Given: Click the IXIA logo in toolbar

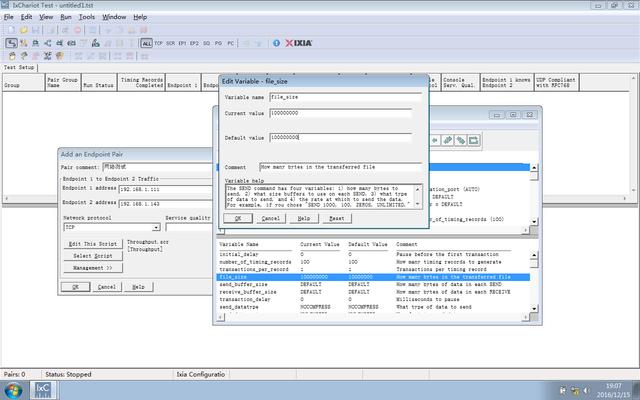Looking at the screenshot, I should [301, 44].
